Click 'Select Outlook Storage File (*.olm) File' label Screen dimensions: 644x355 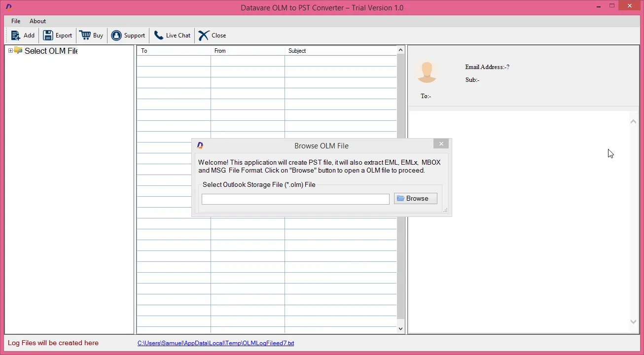(259, 185)
